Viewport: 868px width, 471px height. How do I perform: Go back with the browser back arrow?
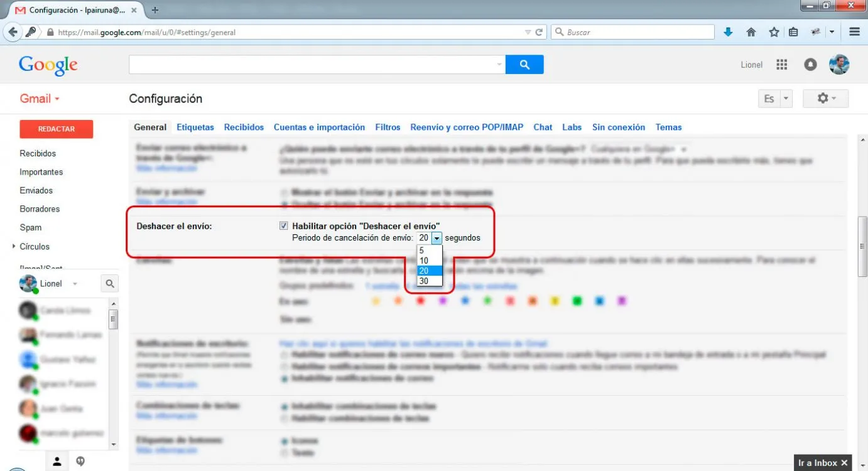point(12,32)
